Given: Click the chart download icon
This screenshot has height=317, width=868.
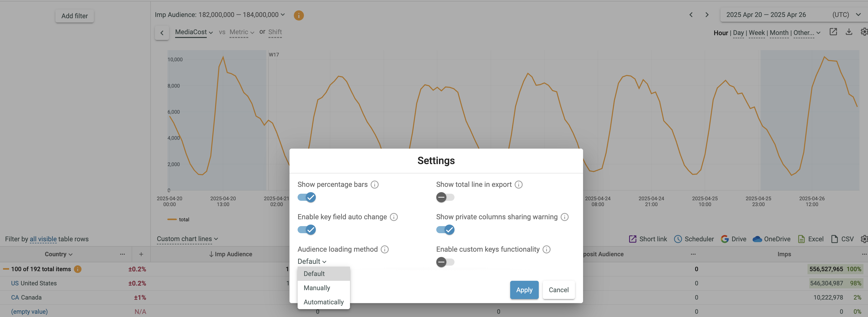Looking at the screenshot, I should (x=849, y=32).
